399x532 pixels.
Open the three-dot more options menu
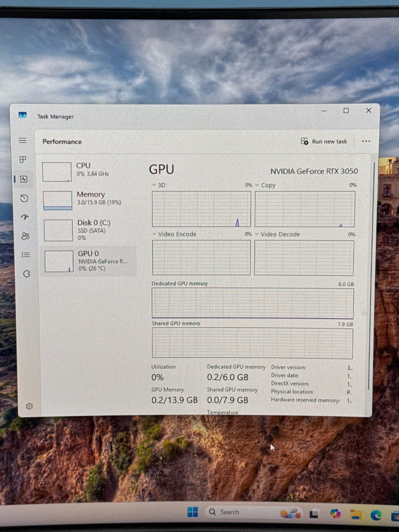(366, 141)
